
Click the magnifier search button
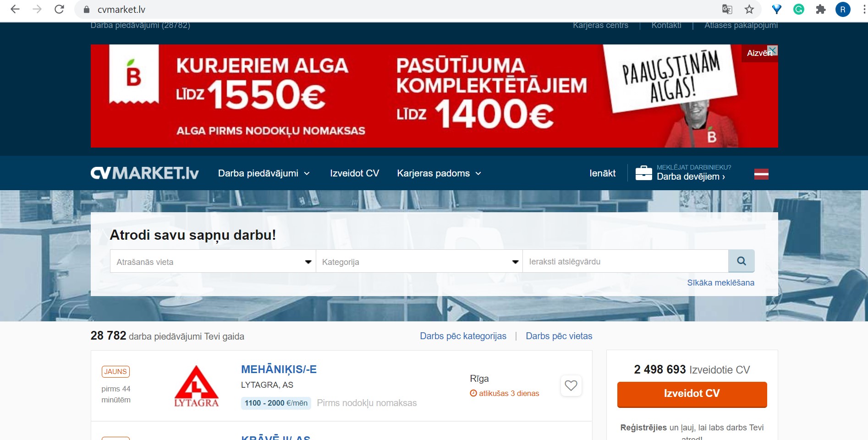point(741,261)
